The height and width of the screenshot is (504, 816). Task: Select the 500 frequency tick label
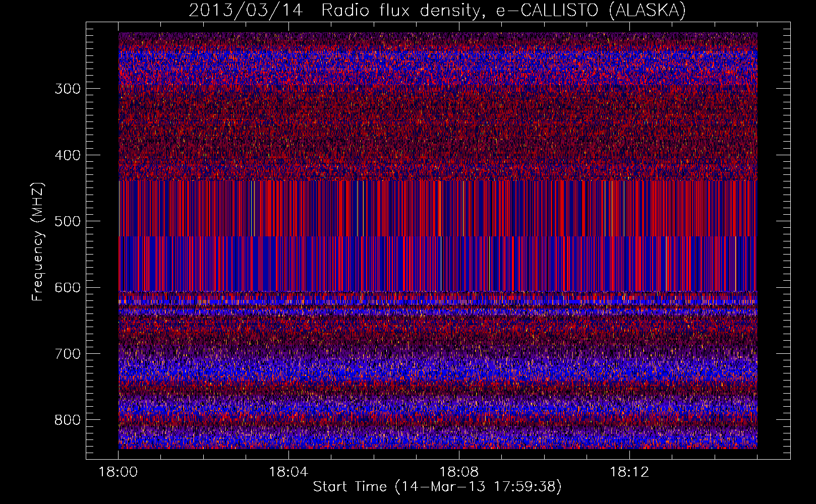[68, 221]
